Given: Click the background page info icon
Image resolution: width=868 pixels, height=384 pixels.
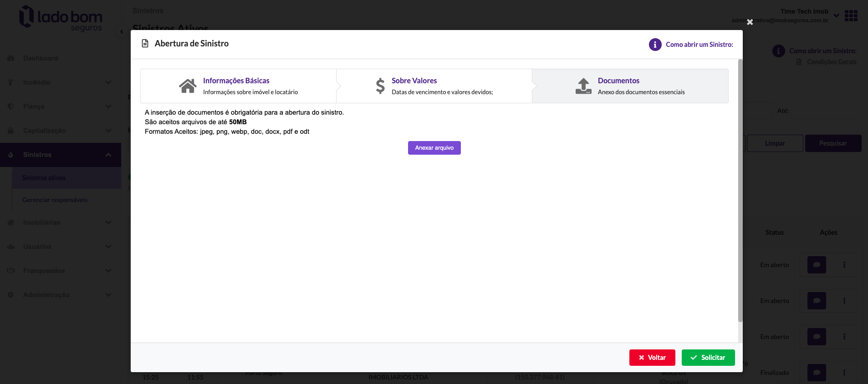Looking at the screenshot, I should 779,51.
